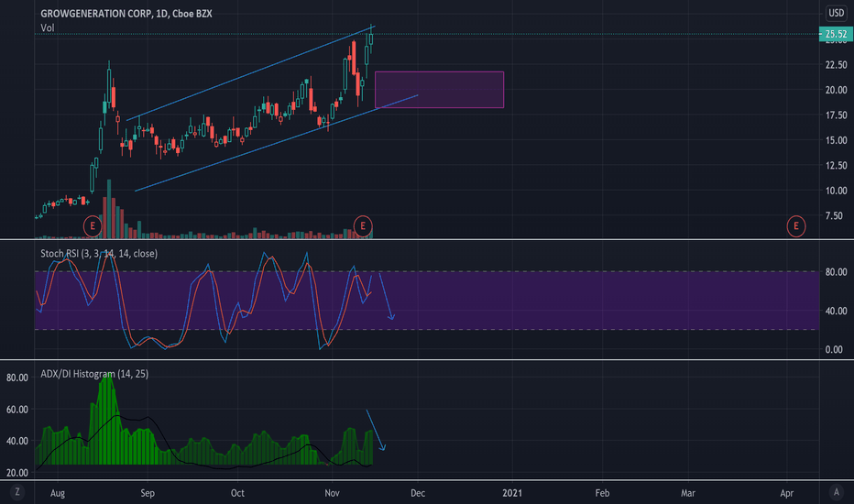Screen dimensions: 854x504
Task: Select the purple rectangle drawing
Action: tap(440, 90)
